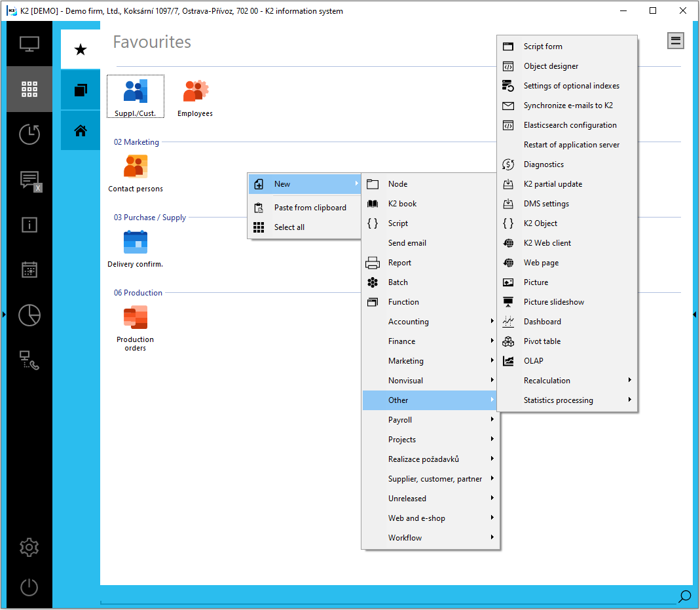Open Elasticsearch configuration

(x=567, y=125)
